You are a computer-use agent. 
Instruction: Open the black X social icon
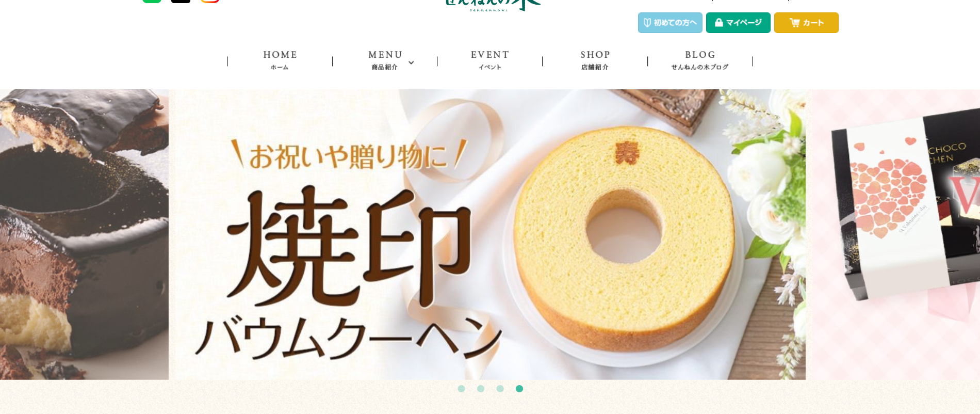(x=181, y=1)
